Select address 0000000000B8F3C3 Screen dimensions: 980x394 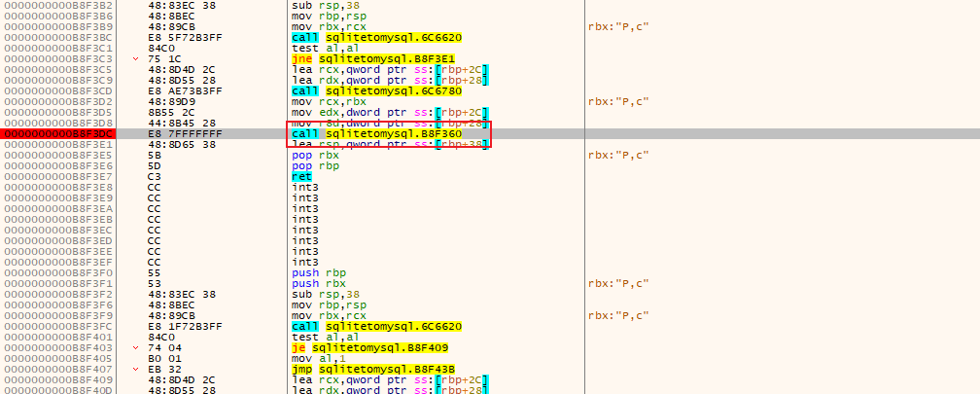tap(57, 58)
